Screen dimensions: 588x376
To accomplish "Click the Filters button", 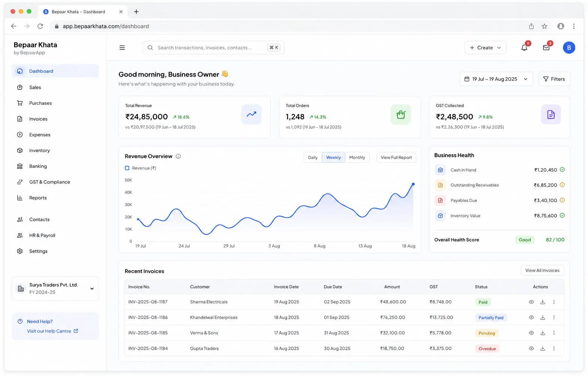I will click(x=554, y=79).
